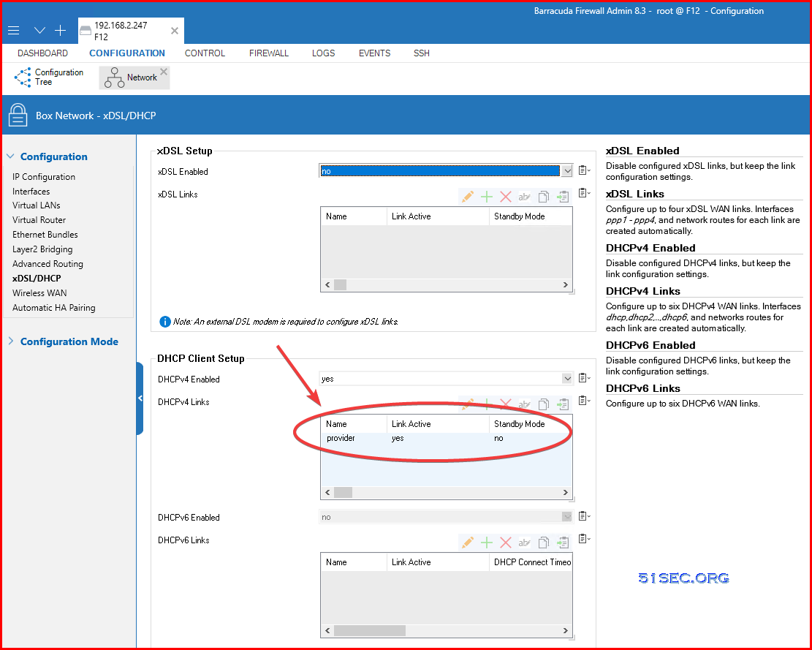Select the provider row in DHCPv4 Links
The image size is (812, 650).
coord(447,438)
